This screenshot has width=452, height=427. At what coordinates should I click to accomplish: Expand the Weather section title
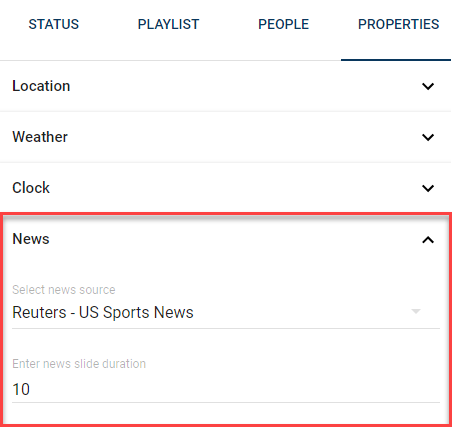coord(40,137)
